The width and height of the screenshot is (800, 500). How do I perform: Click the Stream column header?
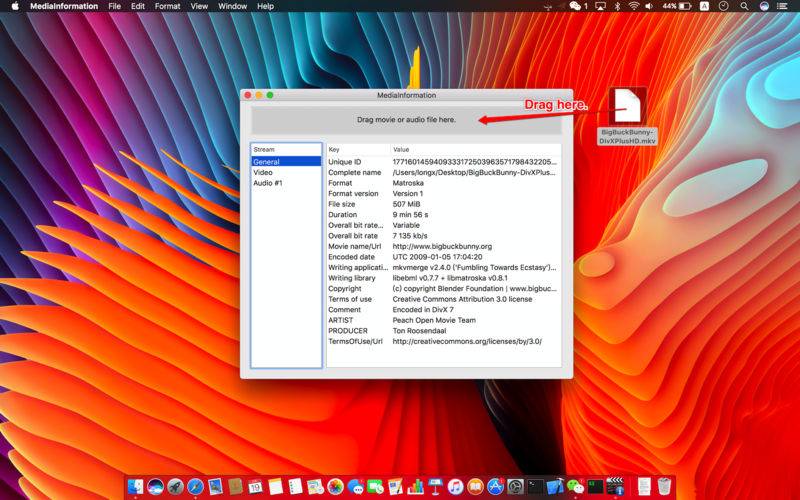pyautogui.click(x=286, y=149)
